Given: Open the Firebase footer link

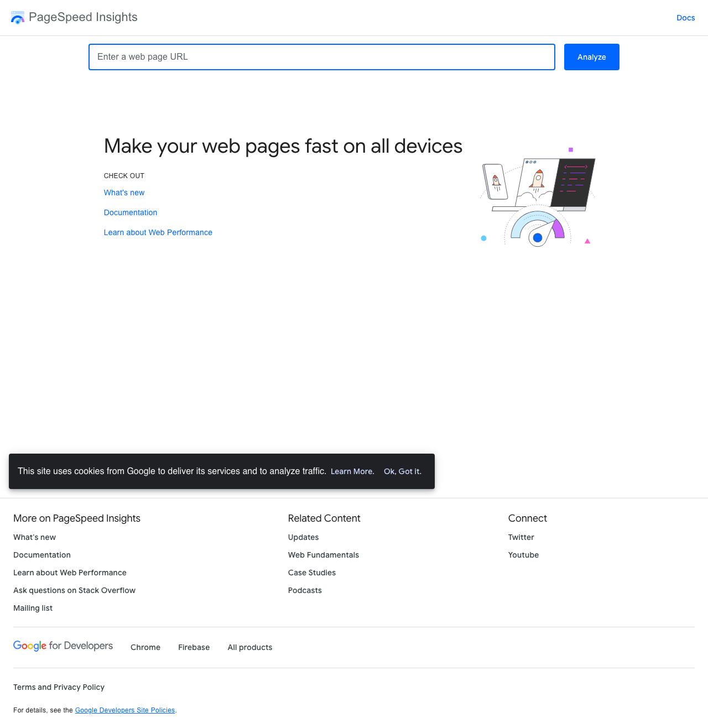Looking at the screenshot, I should (194, 647).
